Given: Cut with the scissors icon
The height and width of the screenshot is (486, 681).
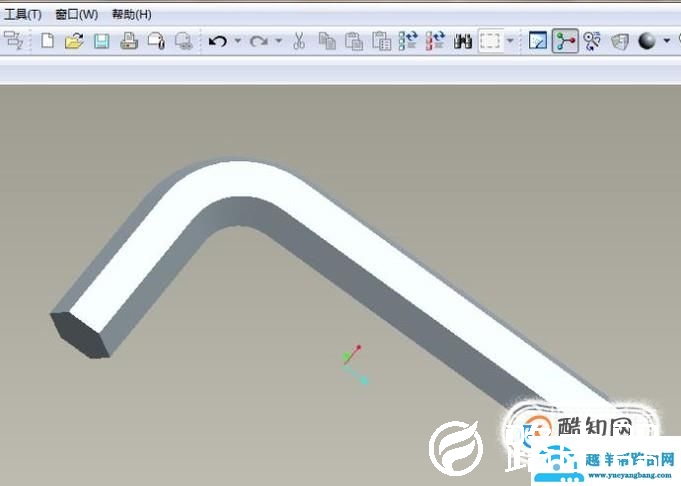Looking at the screenshot, I should click(x=299, y=41).
